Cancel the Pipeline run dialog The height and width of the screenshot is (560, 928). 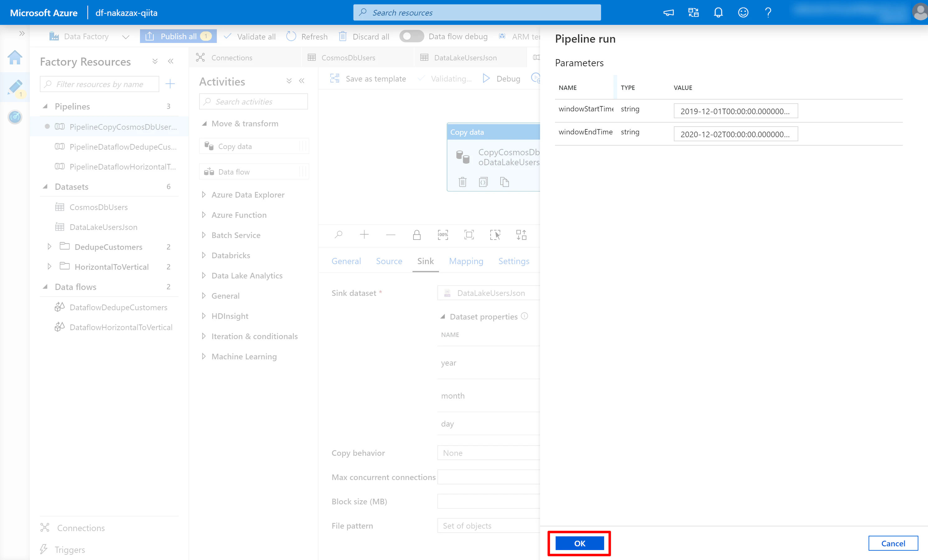click(x=893, y=543)
